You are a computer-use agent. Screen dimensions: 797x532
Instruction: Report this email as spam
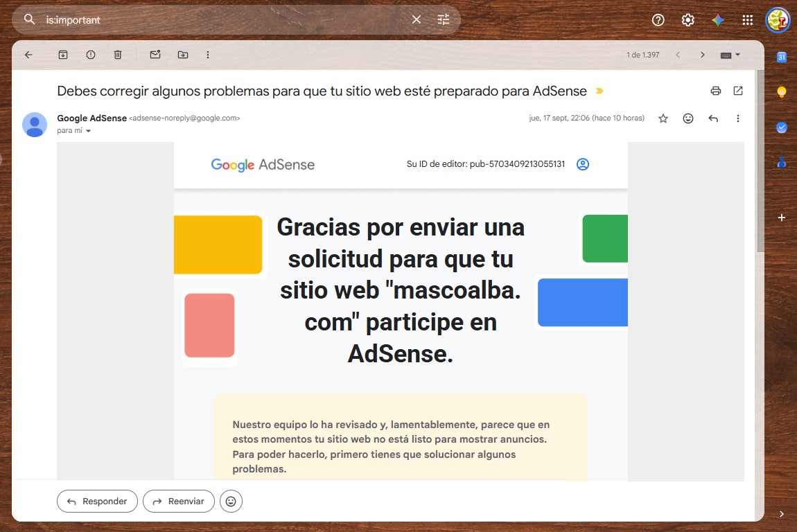91,55
